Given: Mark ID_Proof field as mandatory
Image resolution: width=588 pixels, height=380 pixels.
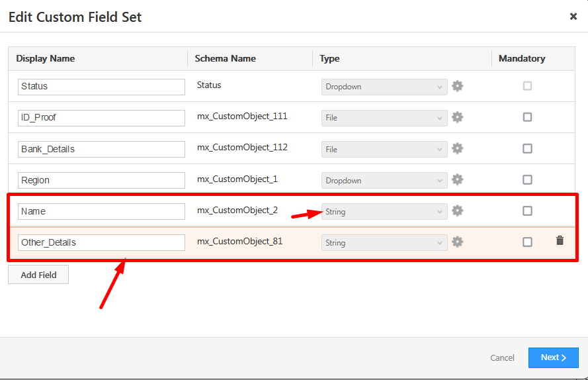Looking at the screenshot, I should (527, 117).
